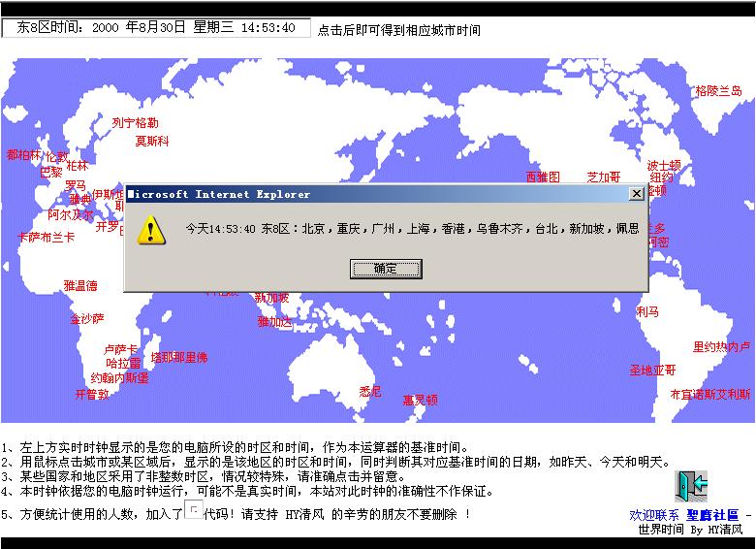Click 金沙萨 city label
This screenshot has height=549, width=756.
pos(87,318)
